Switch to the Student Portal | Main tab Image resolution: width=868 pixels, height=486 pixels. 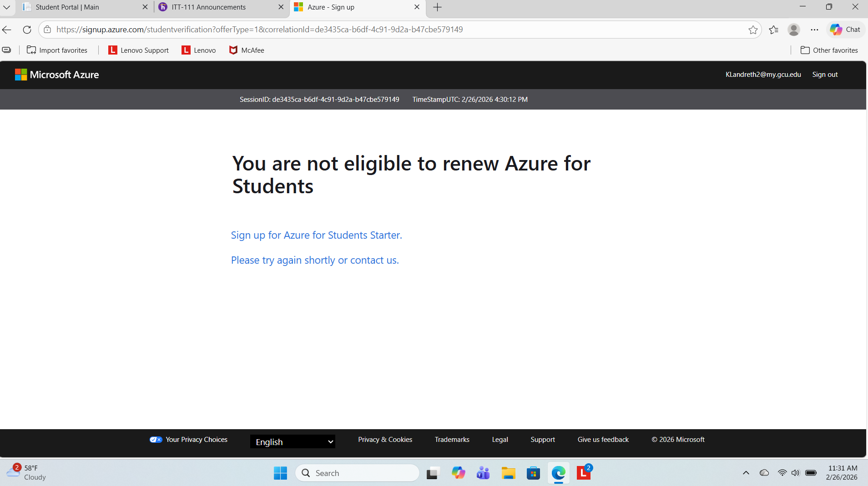[x=86, y=7]
